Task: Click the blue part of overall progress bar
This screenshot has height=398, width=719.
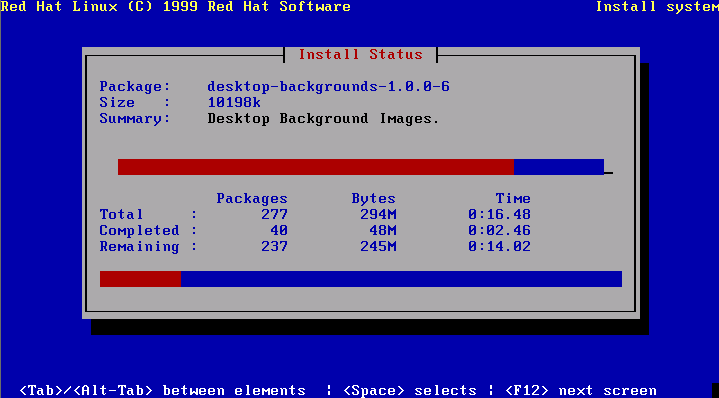Action: click(x=401, y=279)
